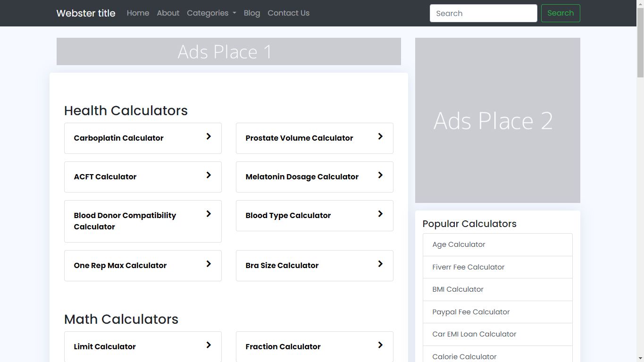
Task: Expand the Categories dropdown menu
Action: point(211,13)
